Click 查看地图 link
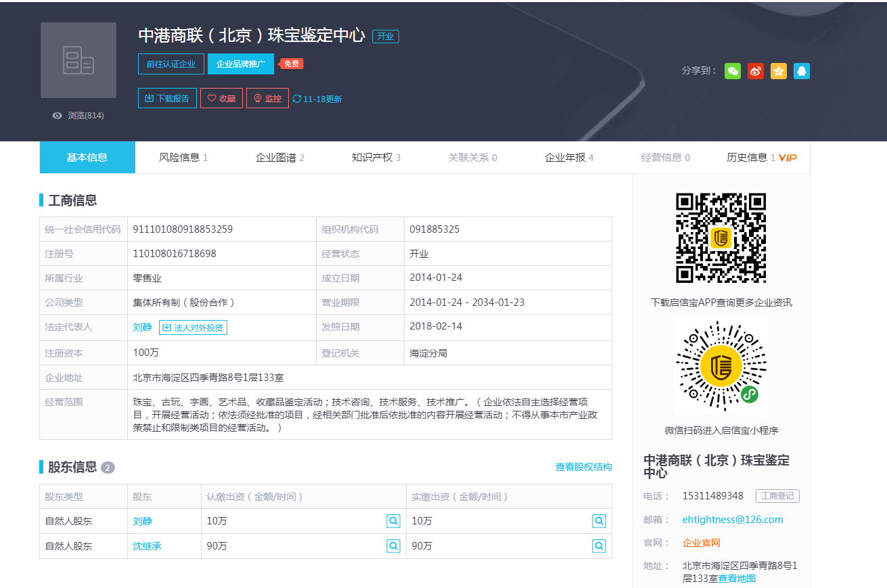This screenshot has height=588, width=887. pyautogui.click(x=737, y=579)
